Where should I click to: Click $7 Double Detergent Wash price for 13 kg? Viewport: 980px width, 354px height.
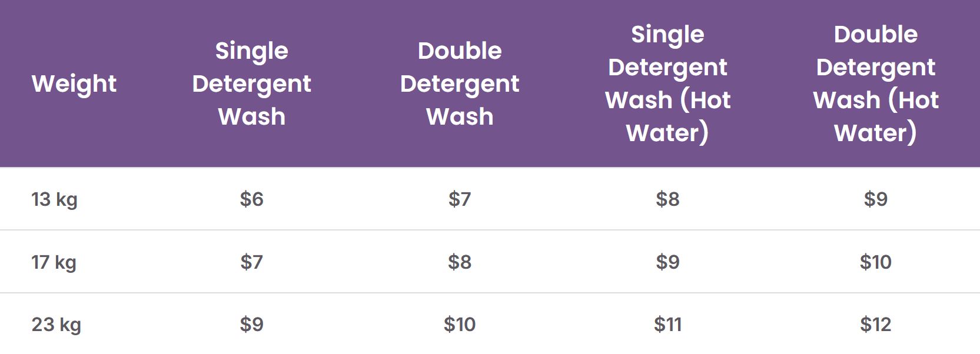coord(460,199)
